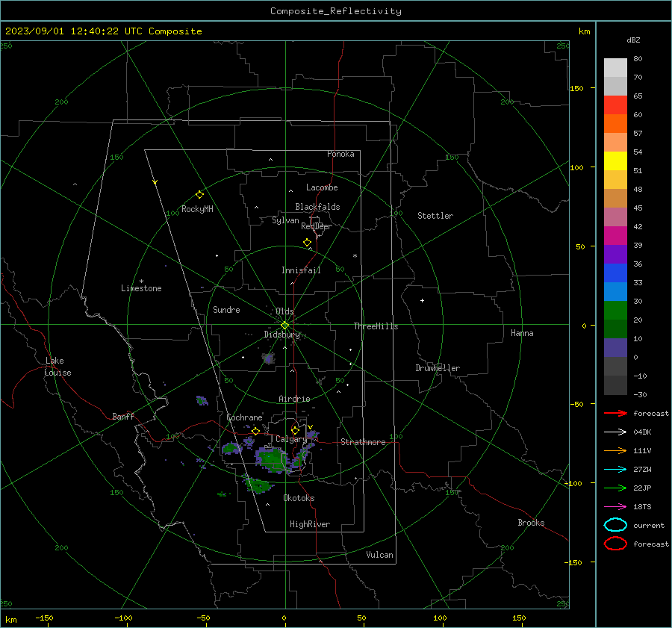
Task: Select the royal blue 33-36 dBZ swatch
Action: 615,273
